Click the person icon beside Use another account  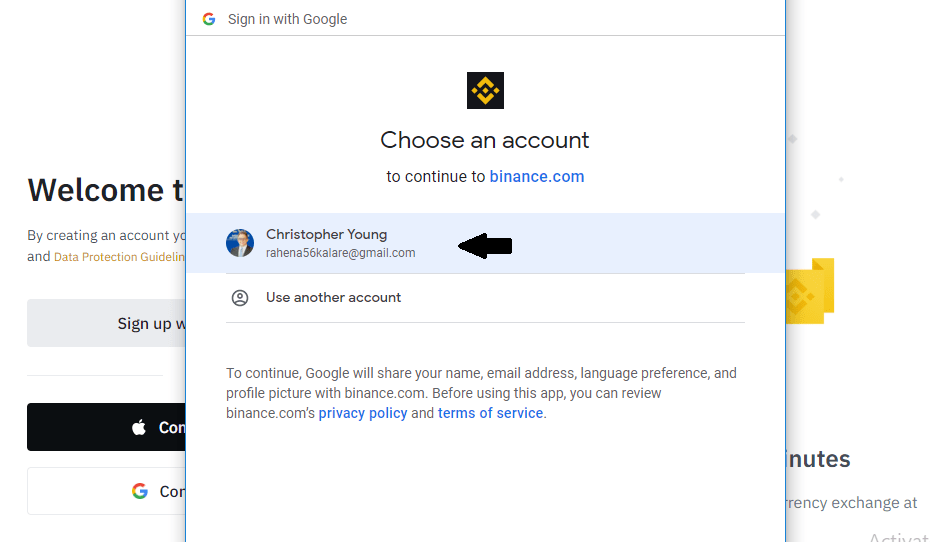[240, 298]
